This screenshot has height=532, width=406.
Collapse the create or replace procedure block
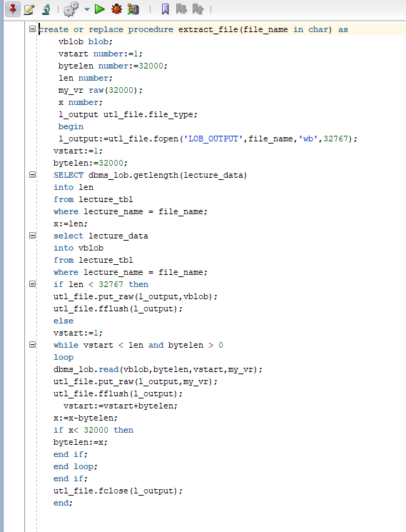33,29
